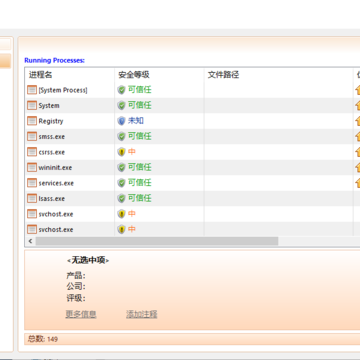Click the 未知 rating text for Registry
This screenshot has width=360, height=360.
(136, 121)
